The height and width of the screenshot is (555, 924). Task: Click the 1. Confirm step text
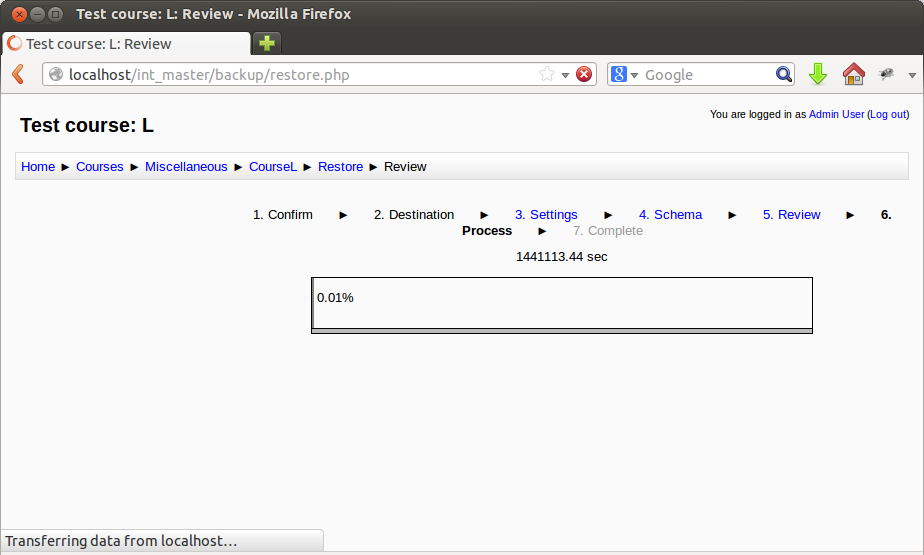[283, 214]
